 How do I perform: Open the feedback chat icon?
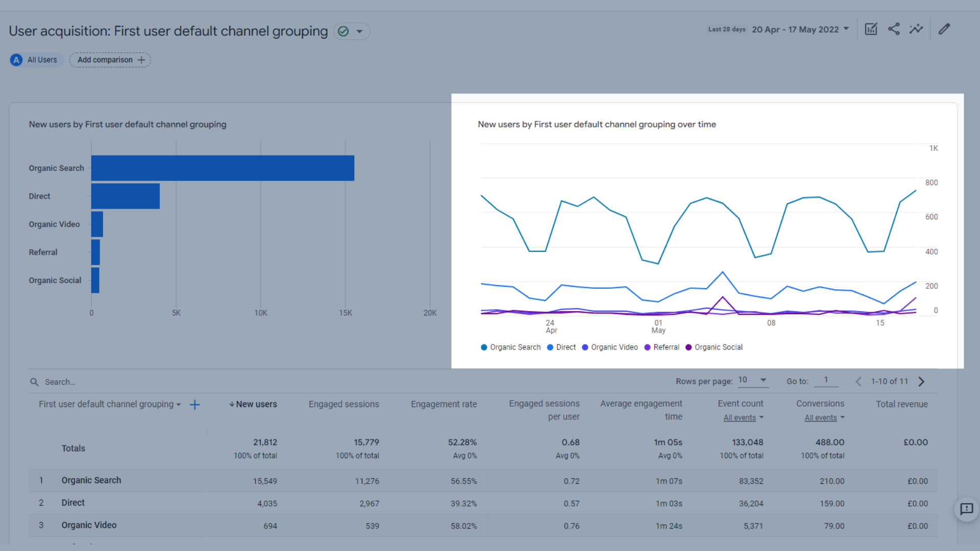coord(966,509)
